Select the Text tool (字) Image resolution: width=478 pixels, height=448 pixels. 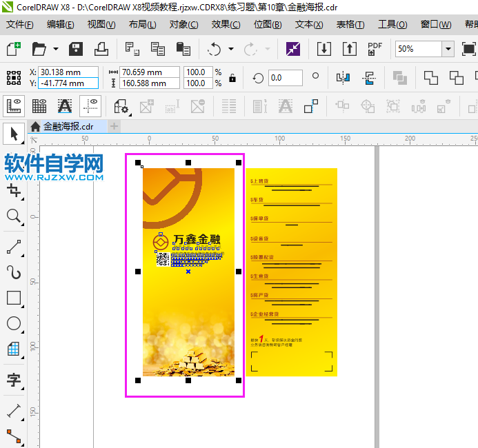13,379
